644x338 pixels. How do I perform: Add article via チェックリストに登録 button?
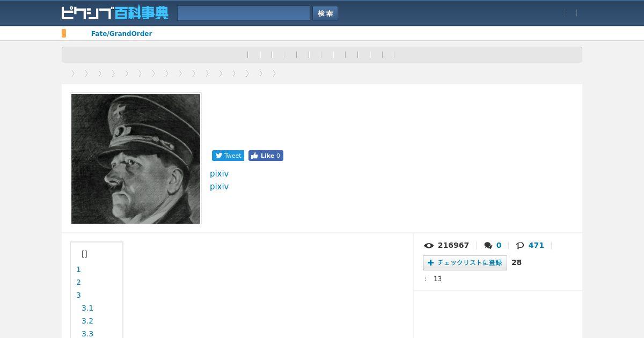point(465,263)
